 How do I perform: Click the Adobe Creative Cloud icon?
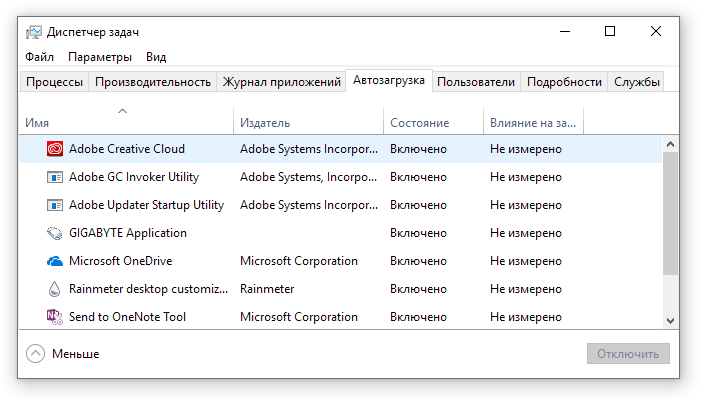tap(55, 149)
